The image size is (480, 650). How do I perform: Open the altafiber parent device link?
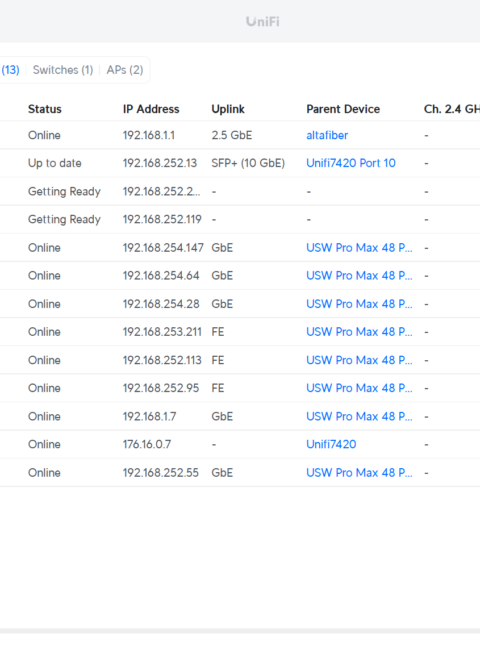[x=327, y=135]
